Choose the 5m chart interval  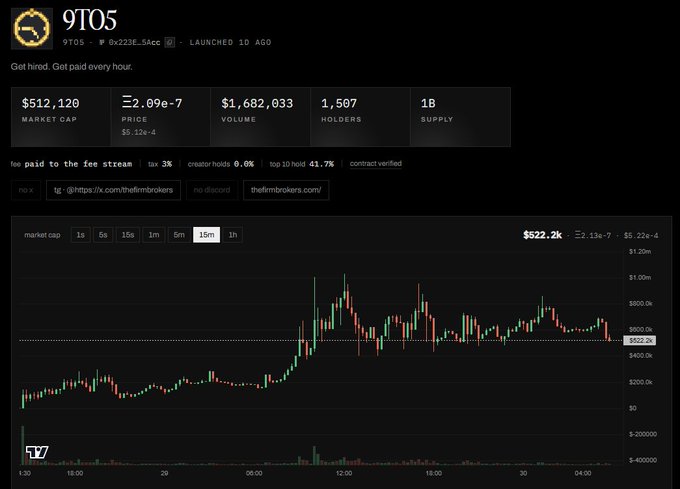click(179, 235)
